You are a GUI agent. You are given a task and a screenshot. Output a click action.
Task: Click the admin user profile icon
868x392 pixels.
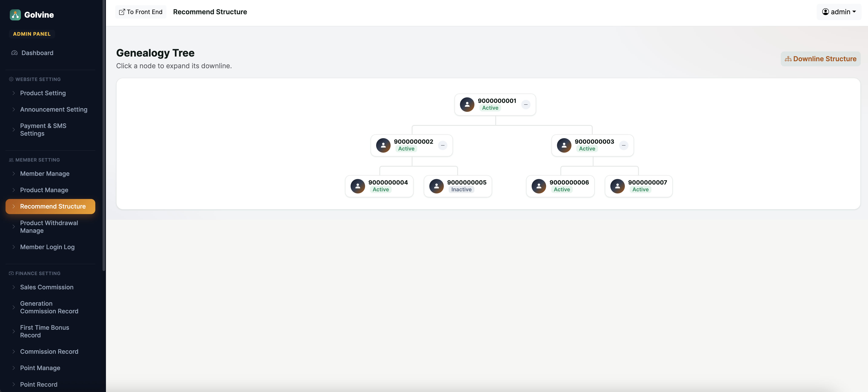[825, 12]
